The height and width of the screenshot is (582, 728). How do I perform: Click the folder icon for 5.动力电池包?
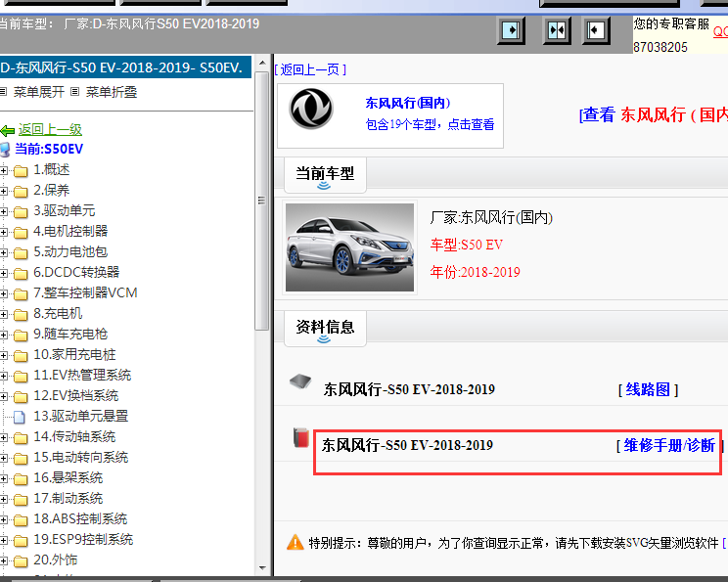pos(21,253)
